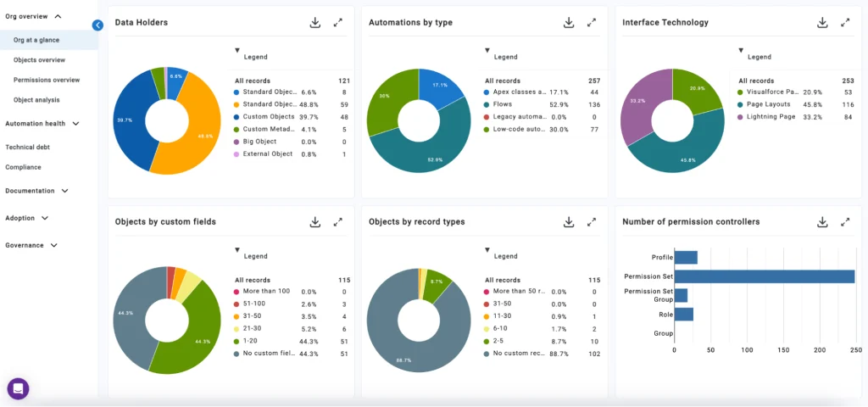This screenshot has height=407, width=868.
Task: Download Objects by record types chart
Action: [x=569, y=222]
